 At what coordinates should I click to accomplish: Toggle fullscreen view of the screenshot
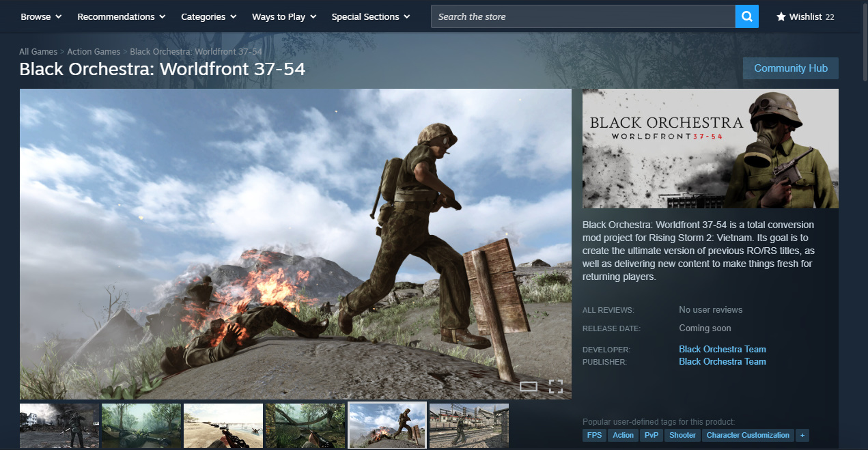tap(556, 386)
